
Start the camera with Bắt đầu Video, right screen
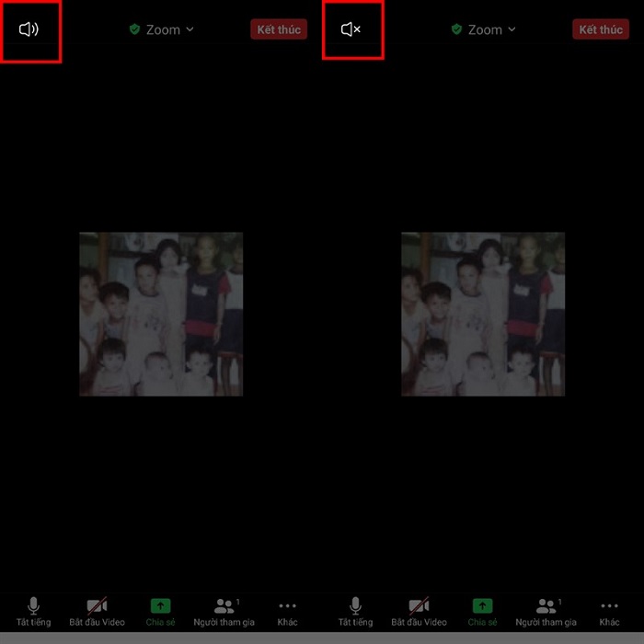[420, 611]
